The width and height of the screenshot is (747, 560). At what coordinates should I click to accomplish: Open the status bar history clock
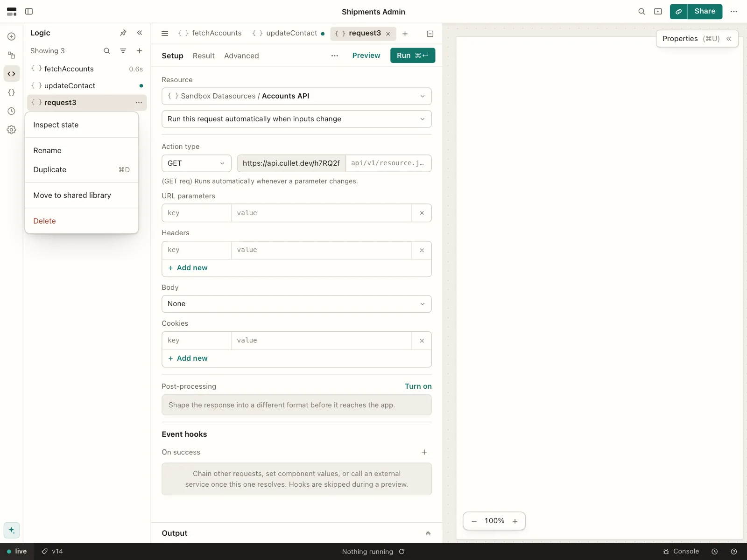(714, 552)
